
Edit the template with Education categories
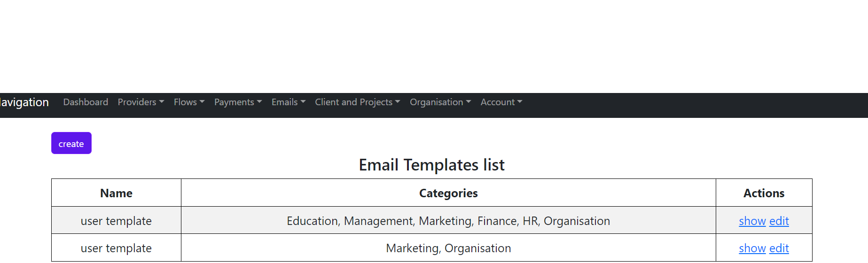[779, 221]
